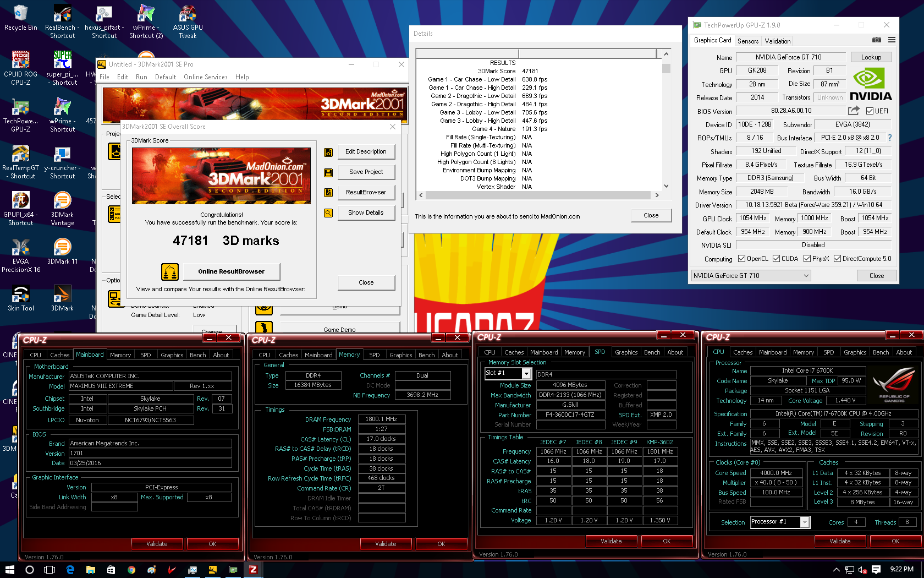Open the RealTempGT shortcut desktop icon
The width and height of the screenshot is (924, 578).
click(21, 162)
